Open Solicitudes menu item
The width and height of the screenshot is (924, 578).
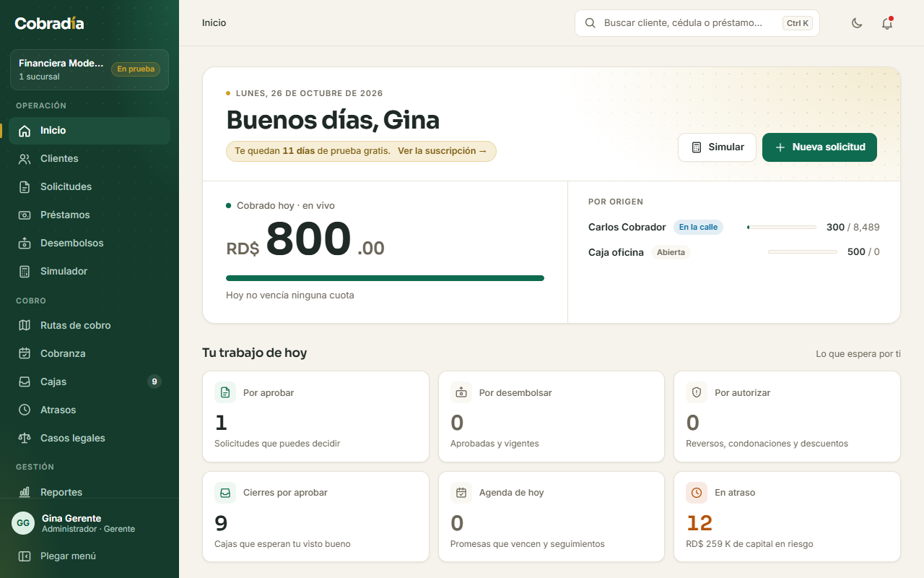90,187
